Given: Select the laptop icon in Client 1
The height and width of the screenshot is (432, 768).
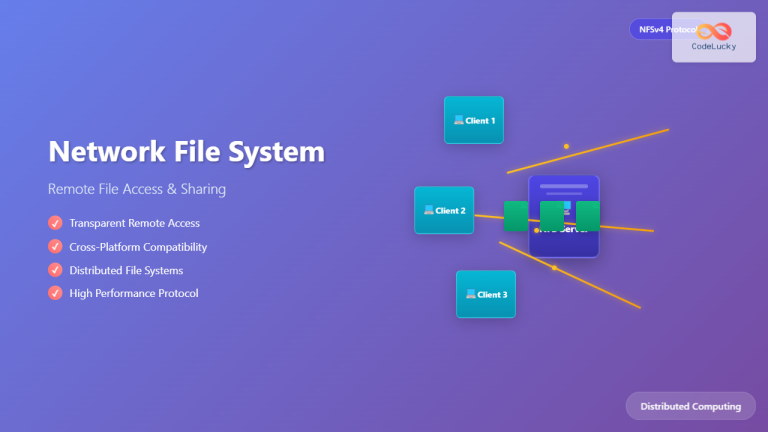Looking at the screenshot, I should (459, 120).
